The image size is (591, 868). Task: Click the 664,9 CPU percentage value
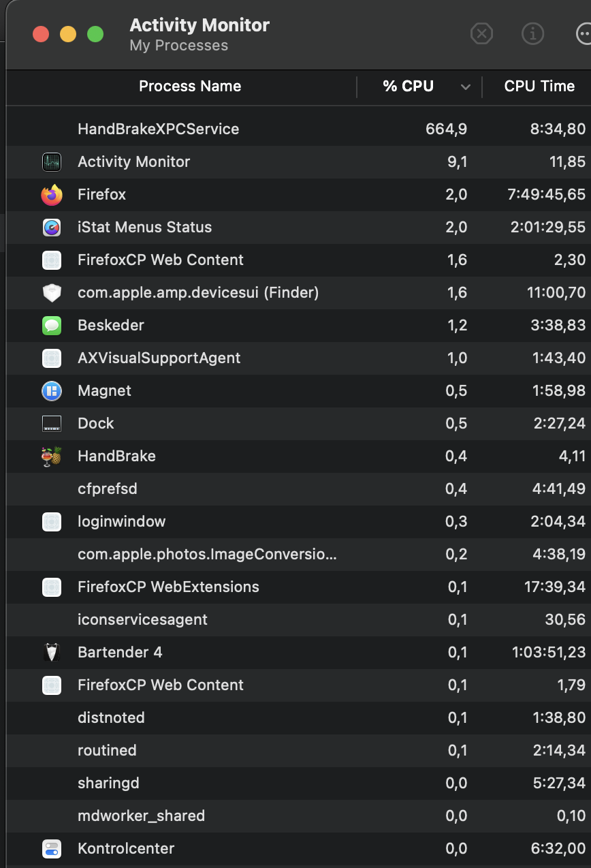tap(446, 129)
